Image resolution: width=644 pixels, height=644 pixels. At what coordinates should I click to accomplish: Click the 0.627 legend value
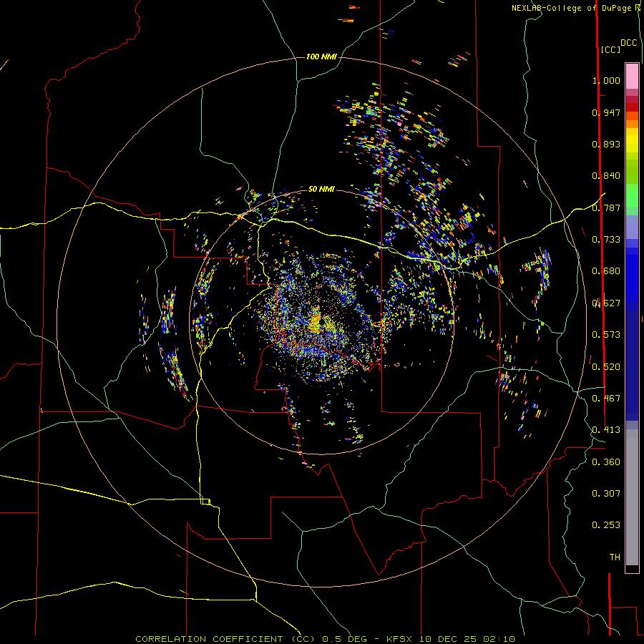click(606, 303)
